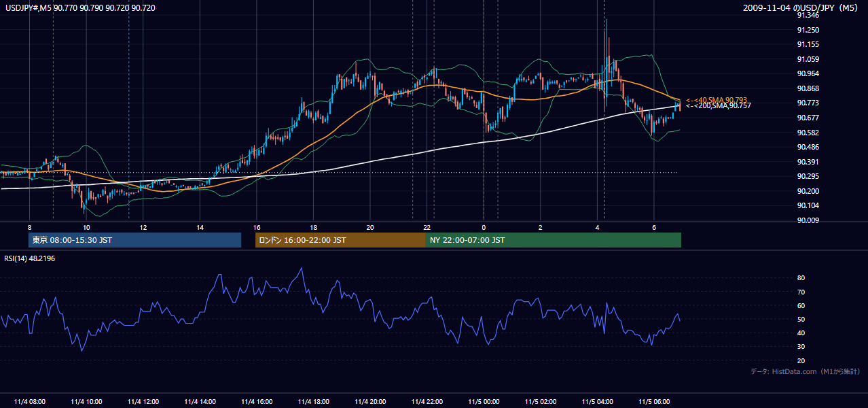
Task: Click the 11/5 02:00 time label
Action: (x=541, y=402)
